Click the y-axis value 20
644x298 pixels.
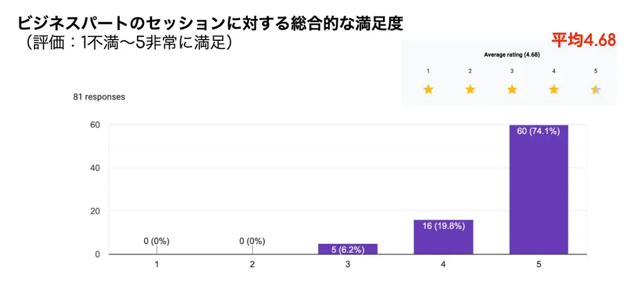point(94,211)
